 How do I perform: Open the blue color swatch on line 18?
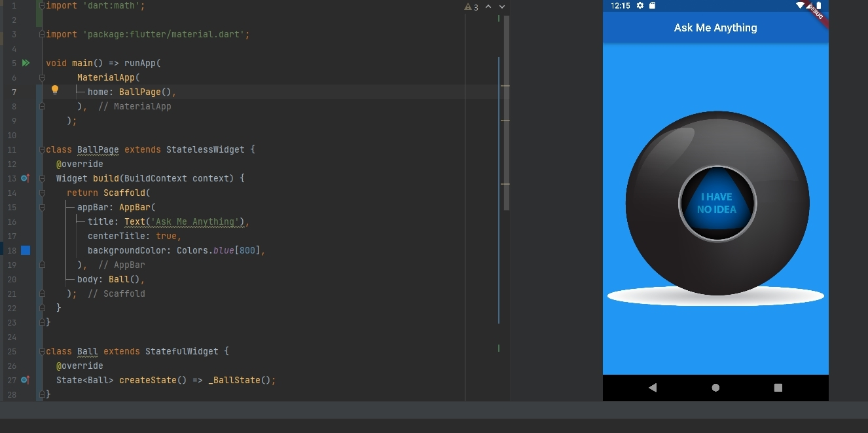pos(26,250)
